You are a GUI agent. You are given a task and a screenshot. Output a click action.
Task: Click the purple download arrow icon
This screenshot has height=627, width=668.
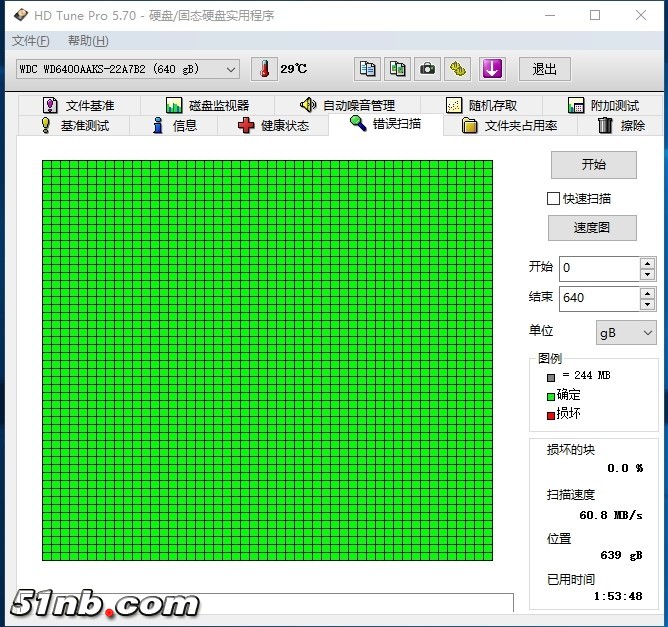tap(491, 69)
